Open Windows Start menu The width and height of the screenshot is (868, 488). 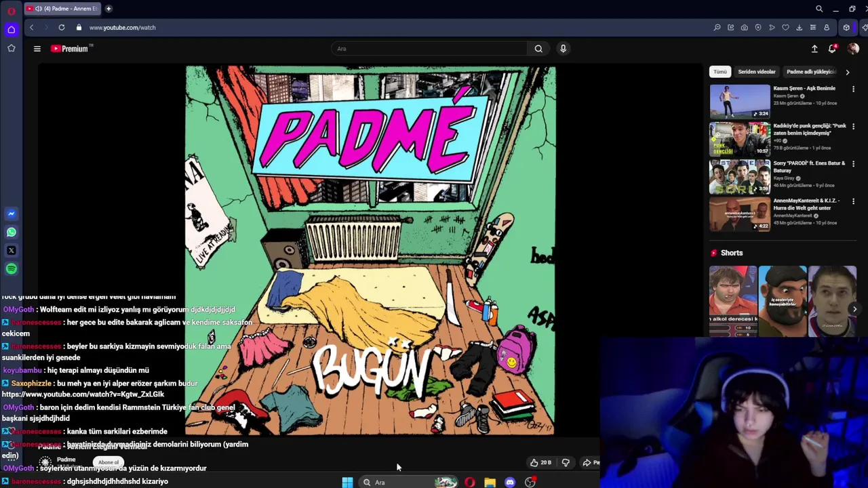click(347, 482)
